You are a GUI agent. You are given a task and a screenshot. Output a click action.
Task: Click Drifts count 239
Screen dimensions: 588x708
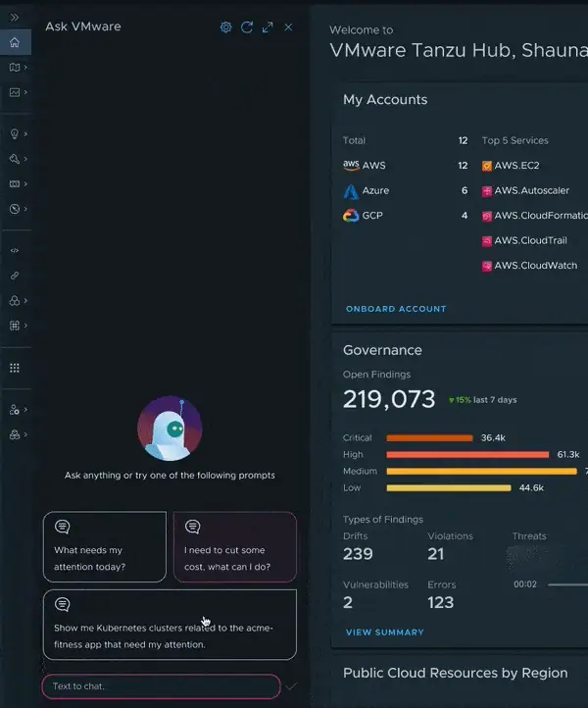[358, 554]
